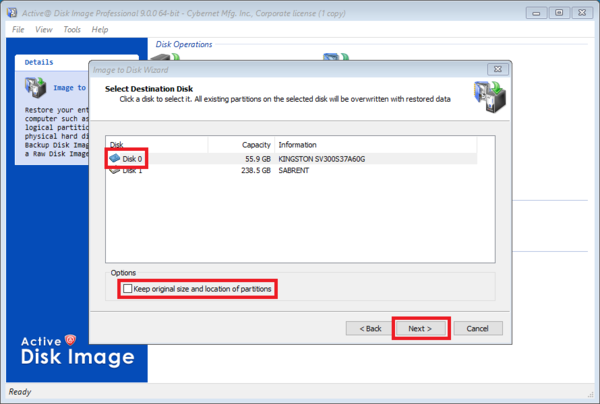Open the Tools menu
The image size is (600, 404).
click(72, 30)
